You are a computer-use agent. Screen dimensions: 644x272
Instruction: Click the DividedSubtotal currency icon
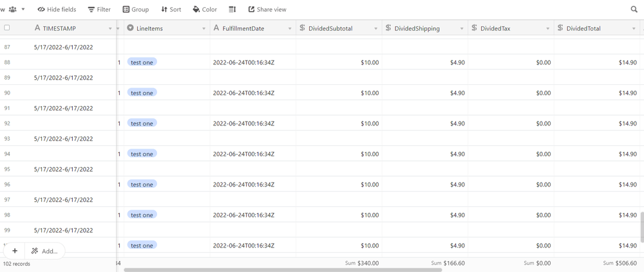click(x=302, y=28)
